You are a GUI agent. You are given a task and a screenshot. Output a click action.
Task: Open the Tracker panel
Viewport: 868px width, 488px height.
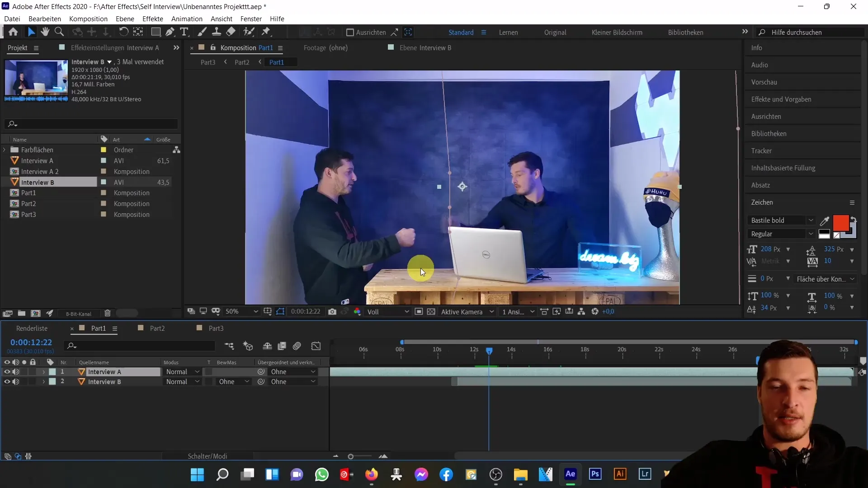[761, 151]
